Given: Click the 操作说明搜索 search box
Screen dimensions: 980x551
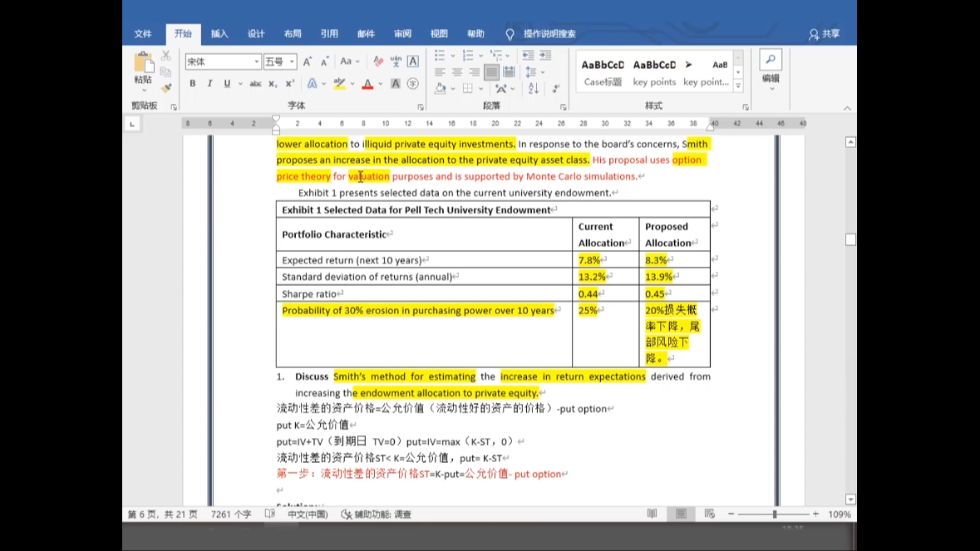Looking at the screenshot, I should coord(549,34).
